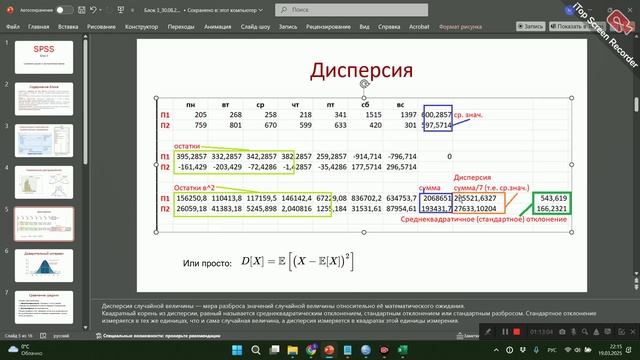The width and height of the screenshot is (640, 360).
Task: Select slide 3 thumbnail
Action: (44, 140)
